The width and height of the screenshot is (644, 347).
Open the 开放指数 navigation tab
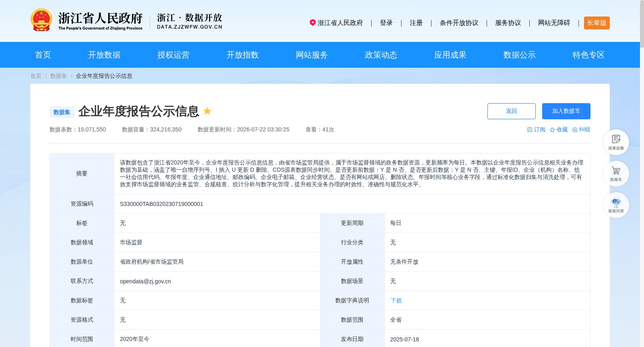click(x=243, y=55)
